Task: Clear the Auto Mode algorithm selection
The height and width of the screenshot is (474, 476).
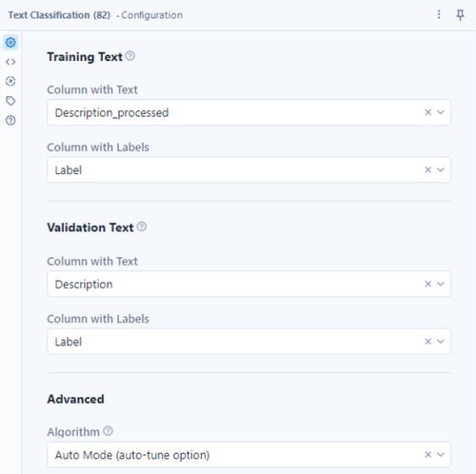Action: (x=428, y=455)
